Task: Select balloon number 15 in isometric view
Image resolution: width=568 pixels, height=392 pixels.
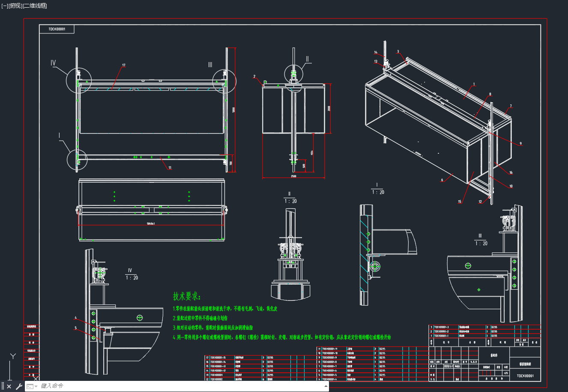Action: click(460, 202)
